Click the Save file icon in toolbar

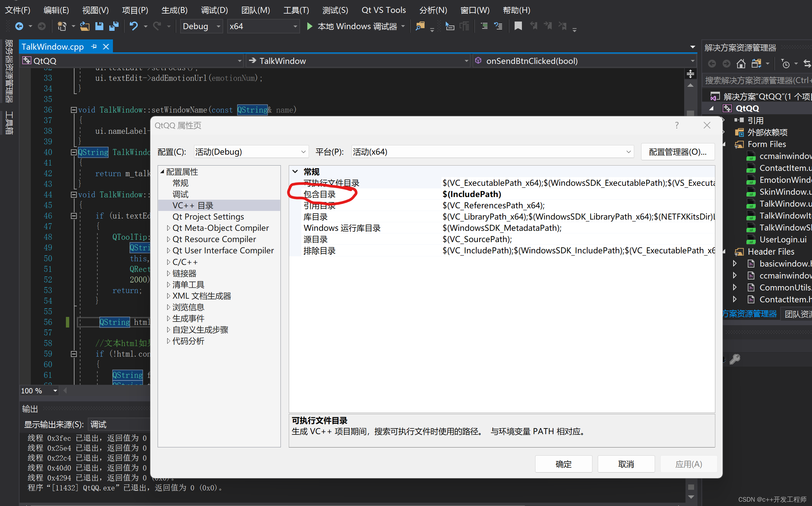click(99, 26)
